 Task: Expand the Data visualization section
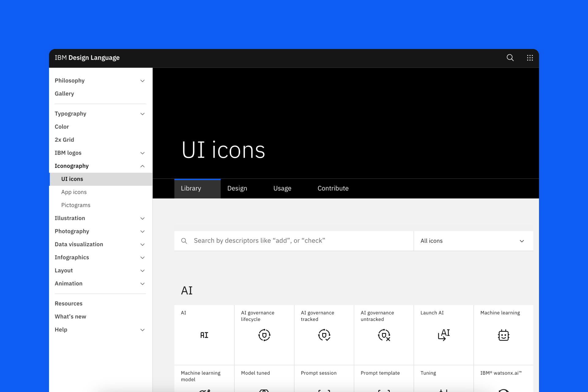[142, 244]
